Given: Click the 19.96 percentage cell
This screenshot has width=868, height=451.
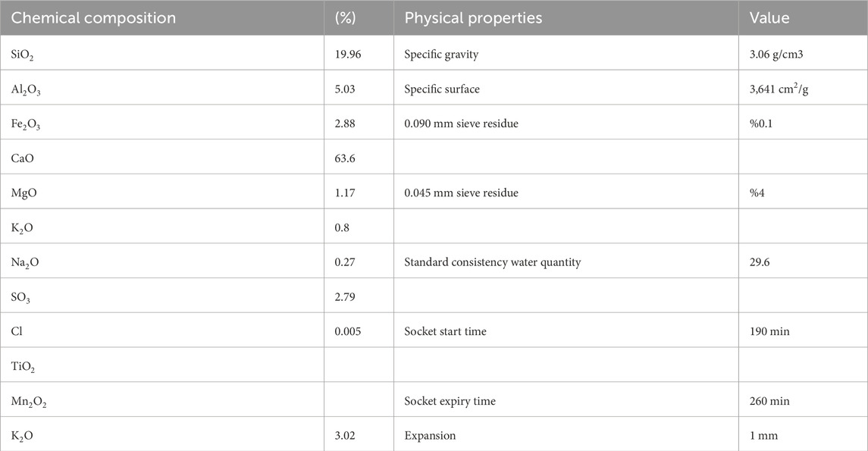Looking at the screenshot, I should (345, 54).
